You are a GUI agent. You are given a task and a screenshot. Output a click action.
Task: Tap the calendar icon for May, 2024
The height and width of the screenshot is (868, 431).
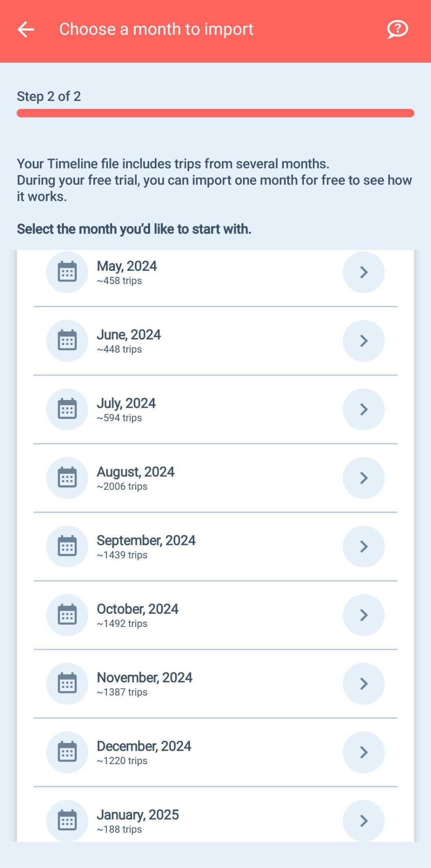point(67,272)
